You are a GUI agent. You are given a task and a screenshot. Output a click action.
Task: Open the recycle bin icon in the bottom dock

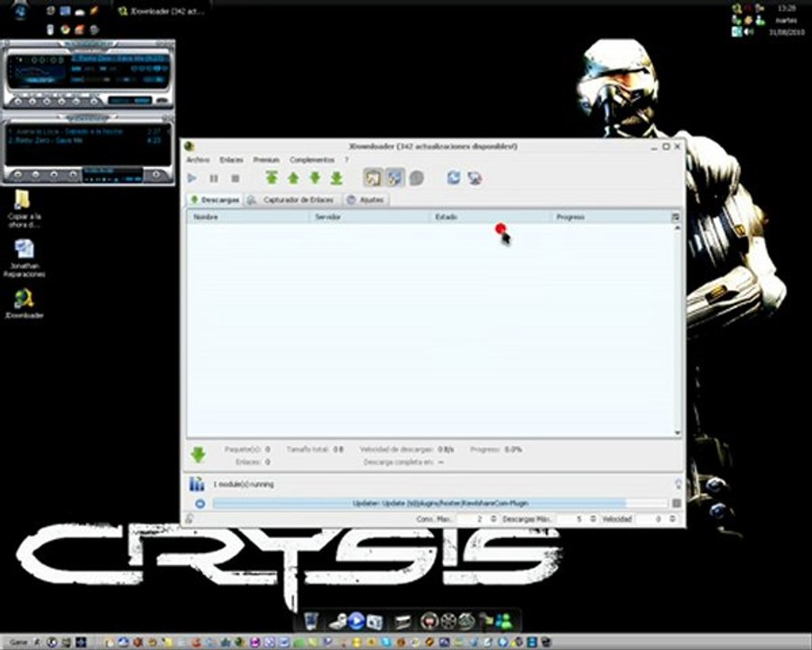point(310,620)
